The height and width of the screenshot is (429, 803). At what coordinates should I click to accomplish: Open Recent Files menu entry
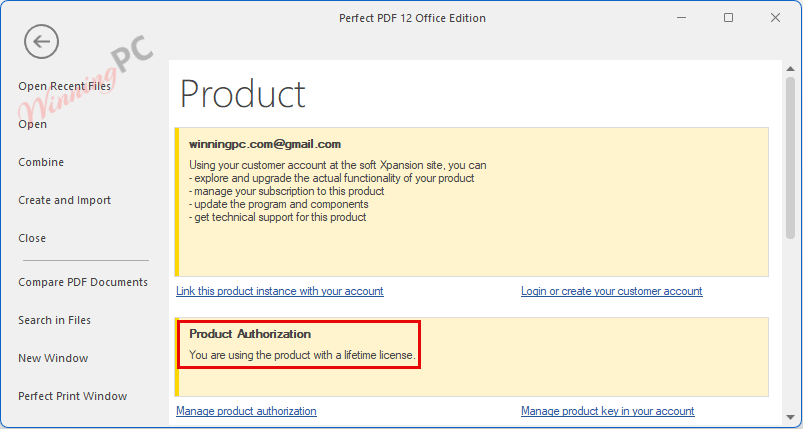coord(65,86)
